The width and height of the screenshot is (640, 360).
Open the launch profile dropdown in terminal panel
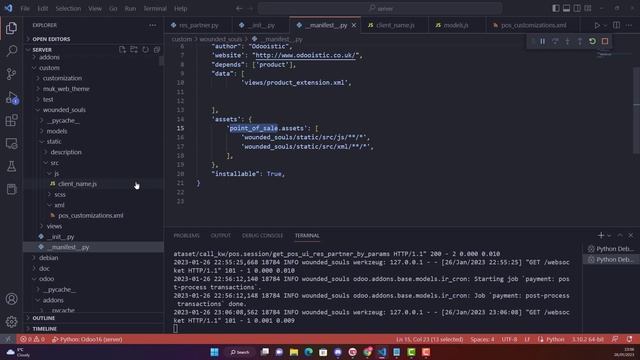[x=609, y=236]
